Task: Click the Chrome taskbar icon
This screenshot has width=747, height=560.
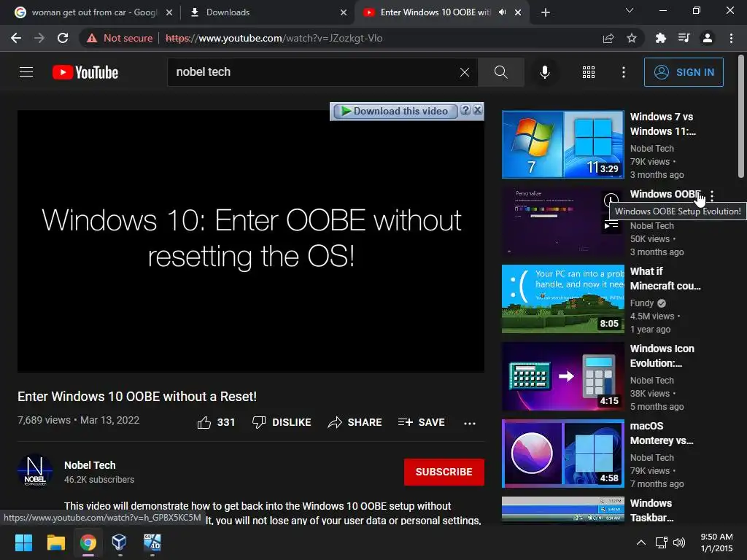Action: (88, 542)
